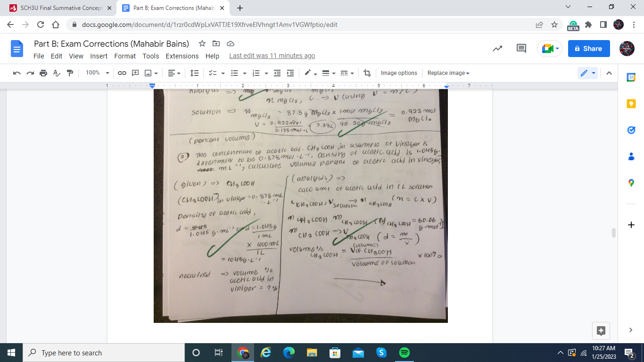Viewport: 644px width, 362px height.
Task: Open Google Tasks in the sidebar
Action: tap(631, 130)
